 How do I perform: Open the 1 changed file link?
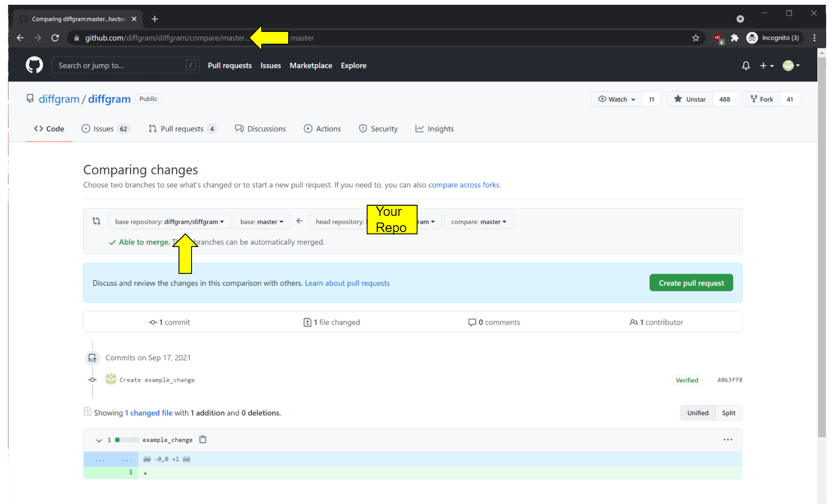tap(149, 413)
